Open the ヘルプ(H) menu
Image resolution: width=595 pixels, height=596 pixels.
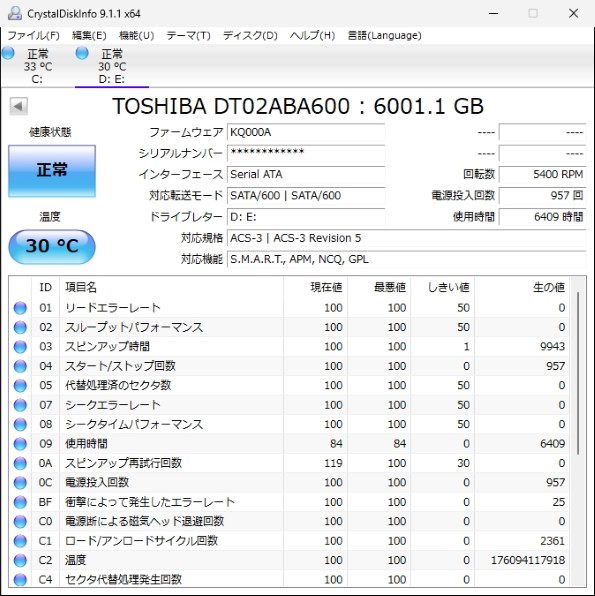[x=313, y=36]
